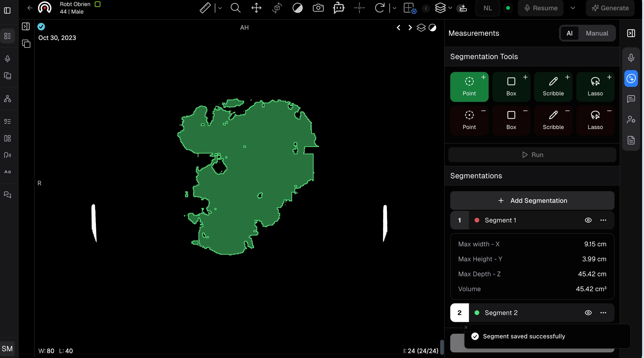Select the Segment 2 row
This screenshot has height=358, width=644.
[x=532, y=313]
